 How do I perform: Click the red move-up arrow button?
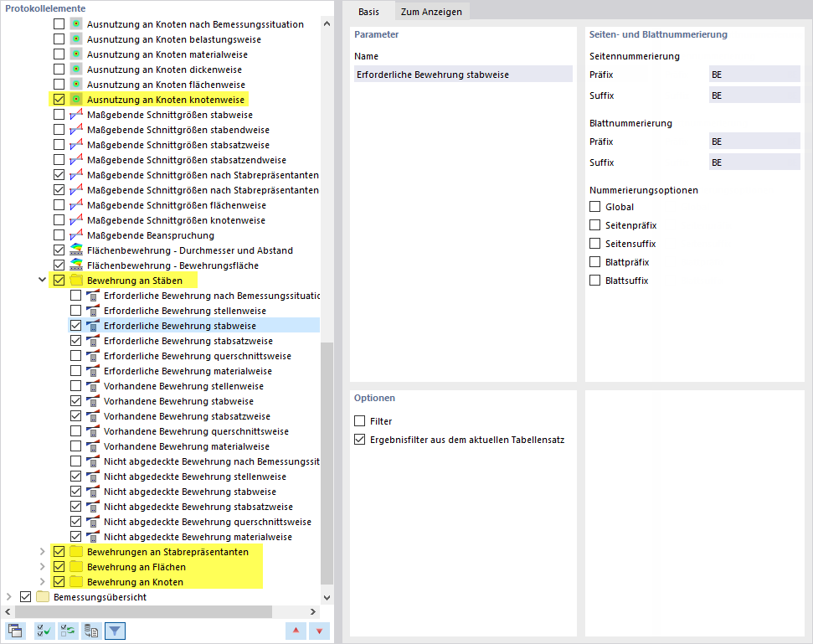(296, 631)
